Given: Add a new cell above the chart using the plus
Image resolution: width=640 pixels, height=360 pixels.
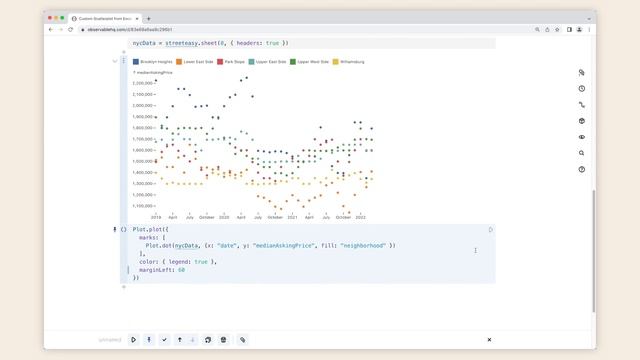Looking at the screenshot, I should 124,52.
